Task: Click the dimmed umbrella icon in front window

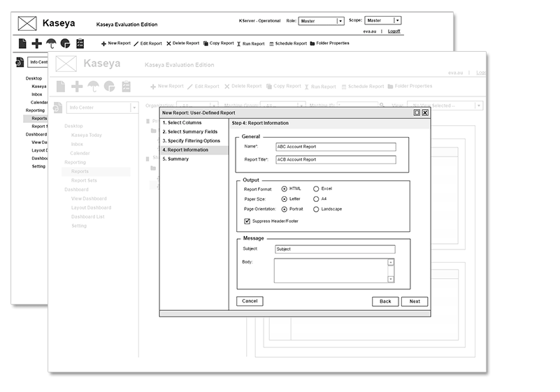Action: 93,87
